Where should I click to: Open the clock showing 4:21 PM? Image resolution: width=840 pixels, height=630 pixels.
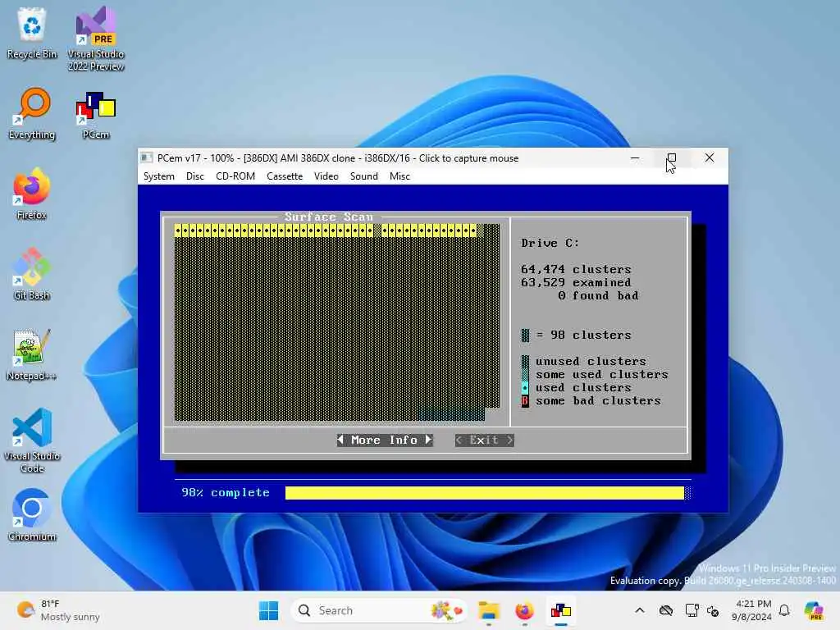(x=751, y=610)
